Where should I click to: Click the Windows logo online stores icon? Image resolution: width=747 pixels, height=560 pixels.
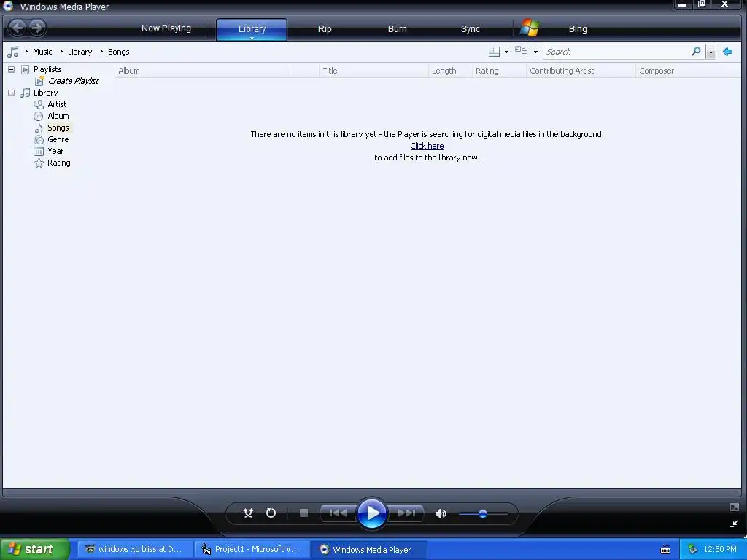click(530, 28)
